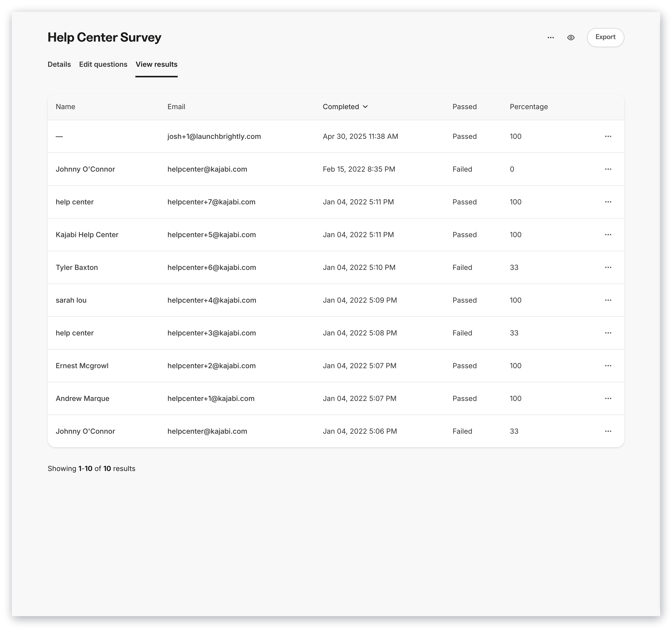Click the email josh+1@launchbrightly.com
Screen dimensions: 672x628
[x=214, y=136]
